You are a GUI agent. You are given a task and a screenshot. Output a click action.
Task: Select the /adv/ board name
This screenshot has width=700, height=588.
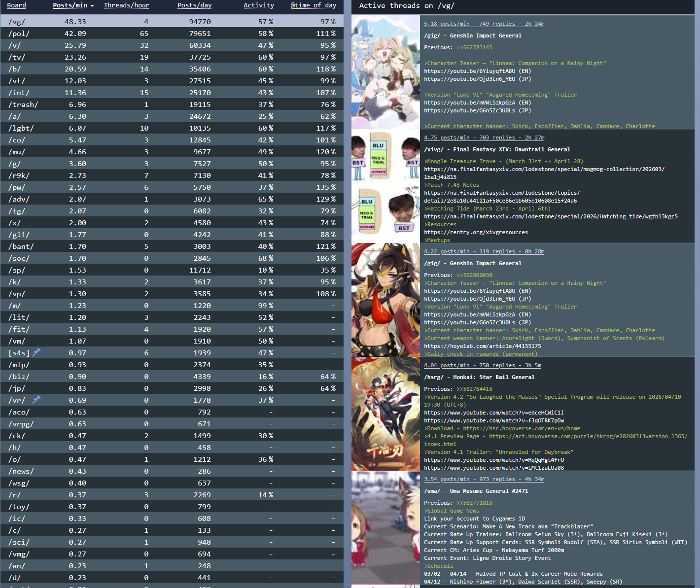(19, 199)
